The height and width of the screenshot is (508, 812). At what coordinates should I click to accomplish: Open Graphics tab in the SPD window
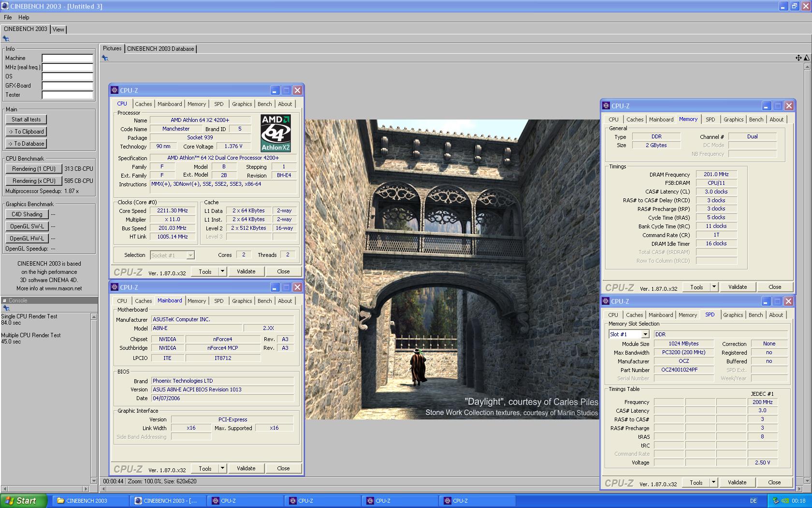733,315
